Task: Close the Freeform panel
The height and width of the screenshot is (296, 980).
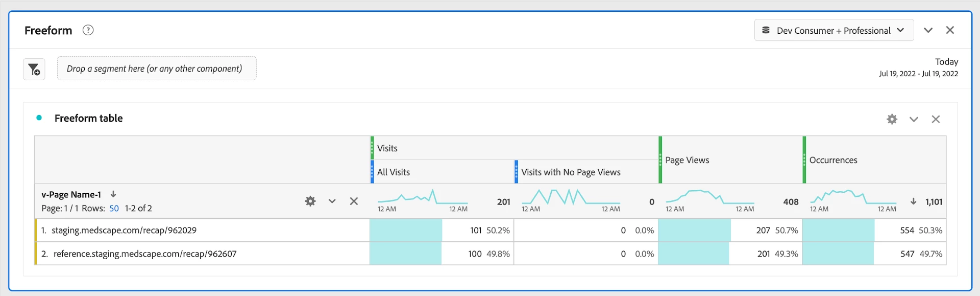Action: pyautogui.click(x=950, y=30)
